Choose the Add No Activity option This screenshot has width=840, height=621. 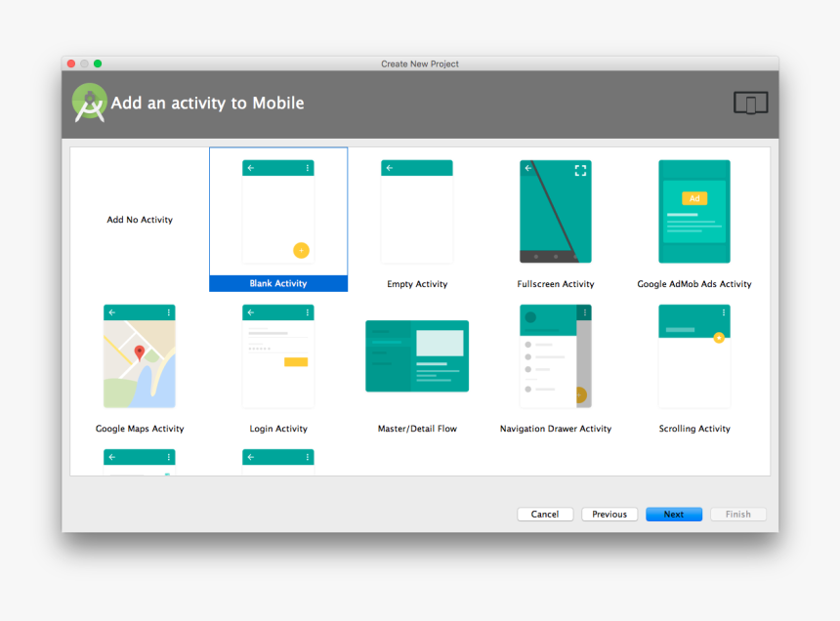point(139,219)
